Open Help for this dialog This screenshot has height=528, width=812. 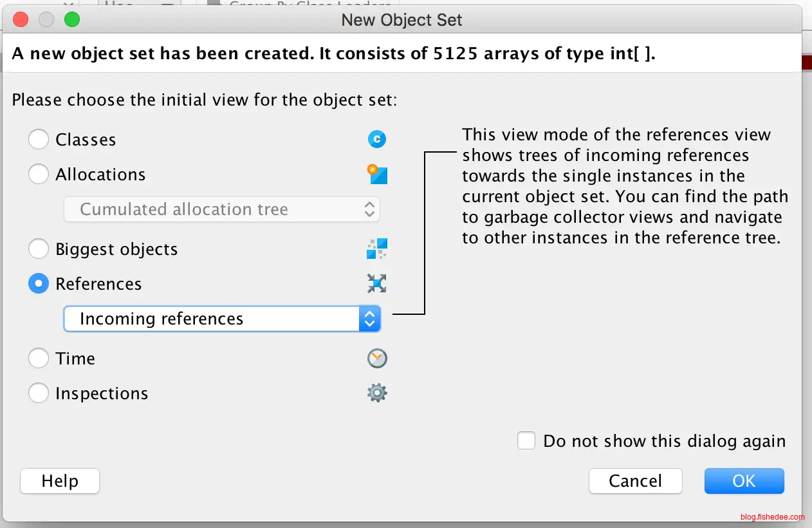60,481
